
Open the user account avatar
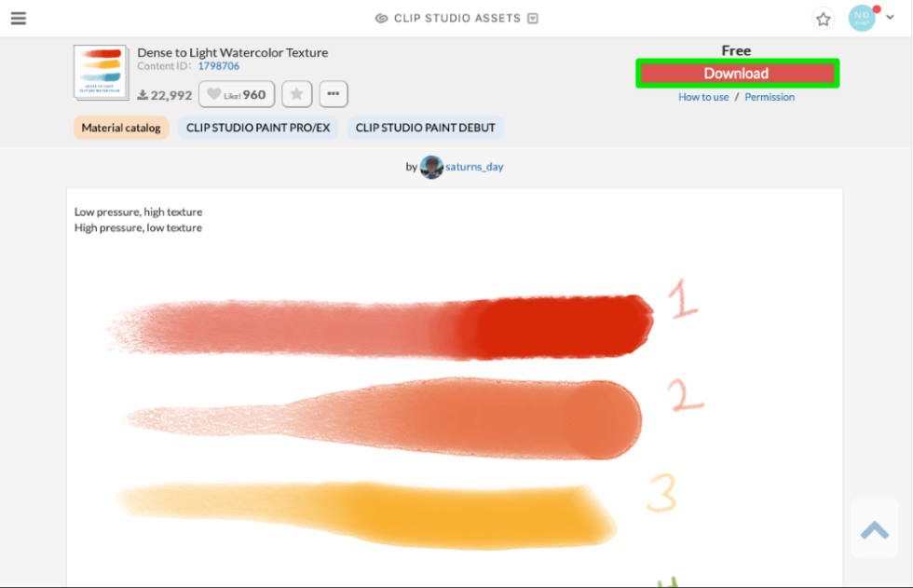[x=862, y=18]
